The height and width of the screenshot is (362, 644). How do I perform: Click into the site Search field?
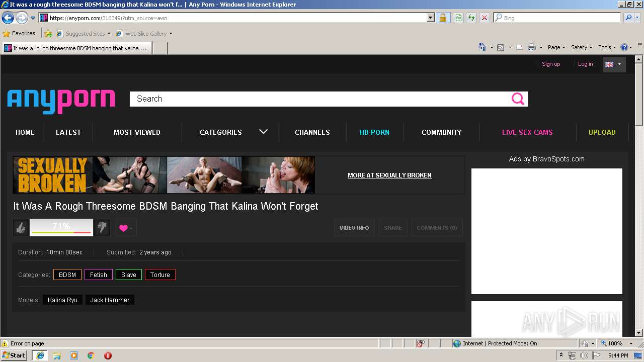[319, 99]
